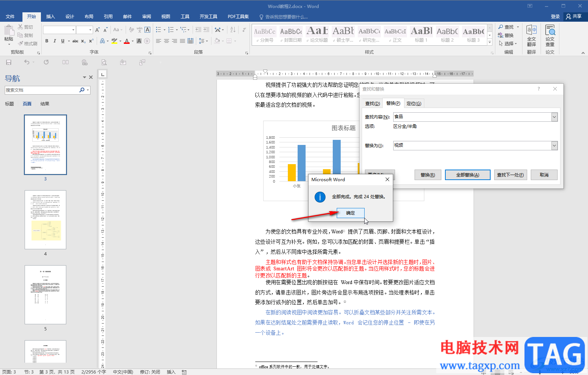Viewport: 588px width, 375px height.
Task: Click the Cut (剪切) scissors icon
Action: (21, 27)
